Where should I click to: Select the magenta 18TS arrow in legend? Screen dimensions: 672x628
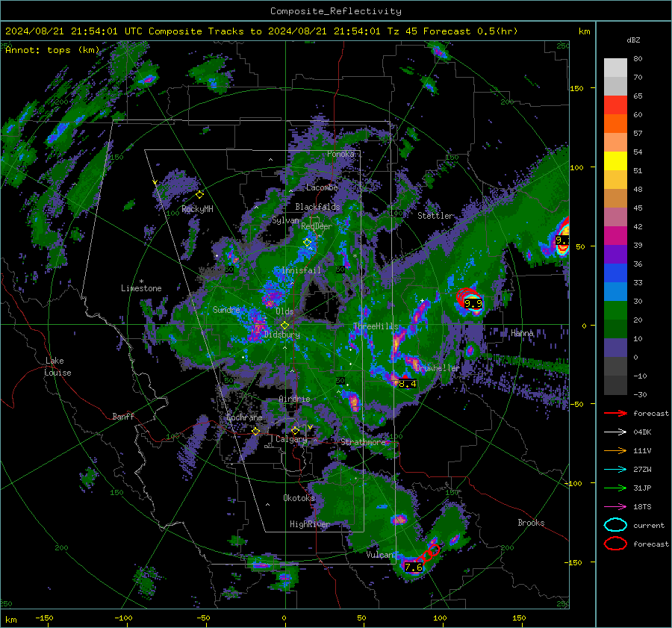click(615, 507)
